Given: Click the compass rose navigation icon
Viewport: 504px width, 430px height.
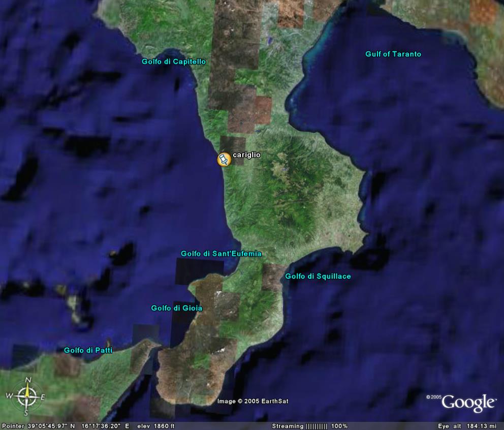Looking at the screenshot, I should (27, 396).
